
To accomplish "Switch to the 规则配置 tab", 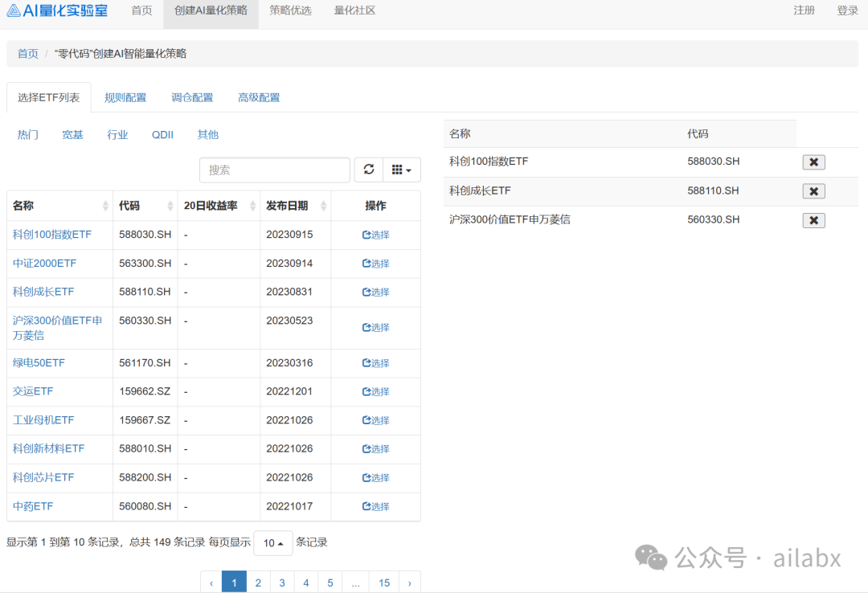I will 126,96.
